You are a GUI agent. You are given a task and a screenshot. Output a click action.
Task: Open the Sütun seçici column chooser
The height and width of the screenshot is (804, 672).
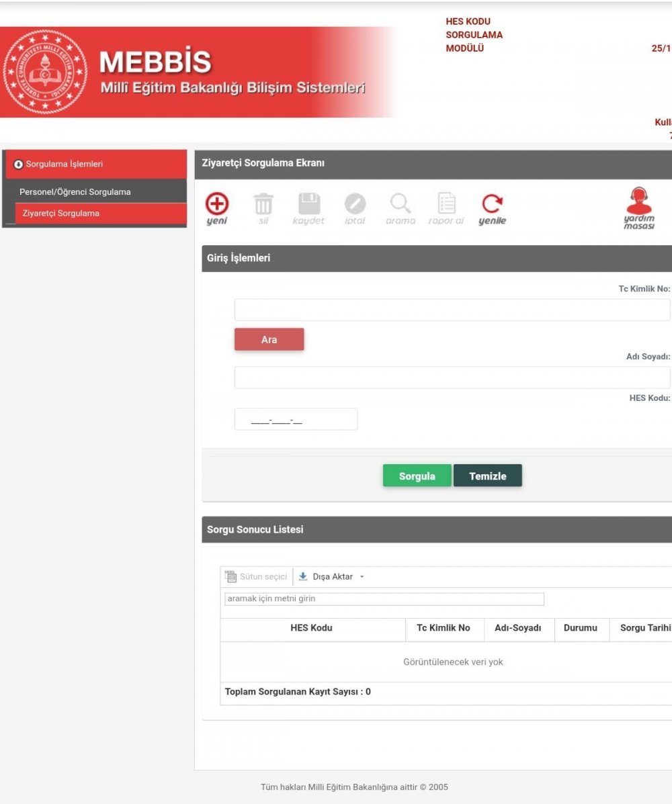pyautogui.click(x=256, y=576)
